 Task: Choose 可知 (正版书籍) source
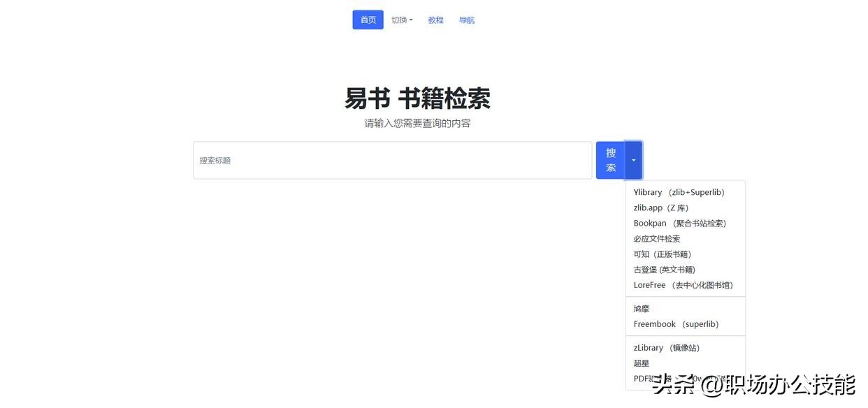[x=662, y=254]
